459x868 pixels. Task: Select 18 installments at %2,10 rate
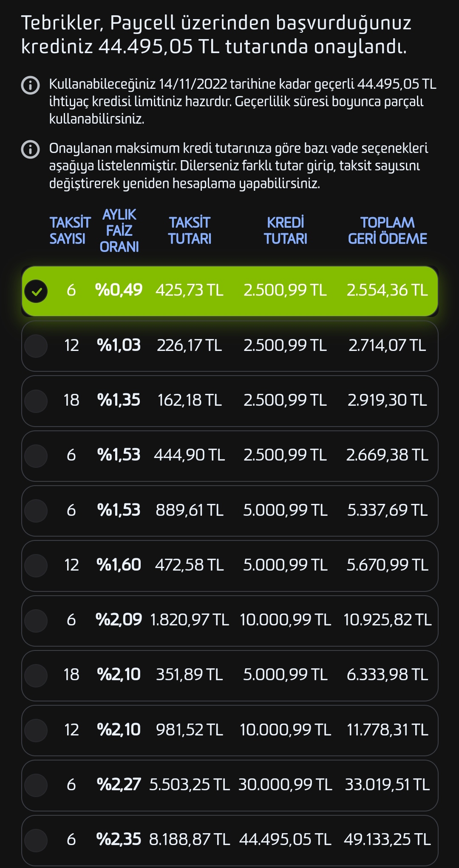36,675
